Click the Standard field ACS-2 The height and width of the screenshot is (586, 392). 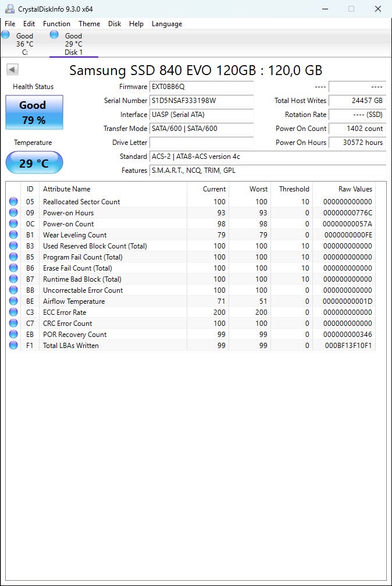pyautogui.click(x=268, y=157)
